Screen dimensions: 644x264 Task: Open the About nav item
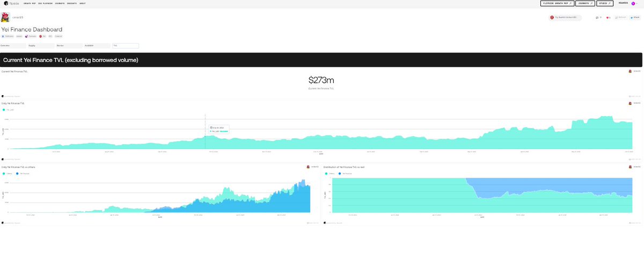(83, 3)
